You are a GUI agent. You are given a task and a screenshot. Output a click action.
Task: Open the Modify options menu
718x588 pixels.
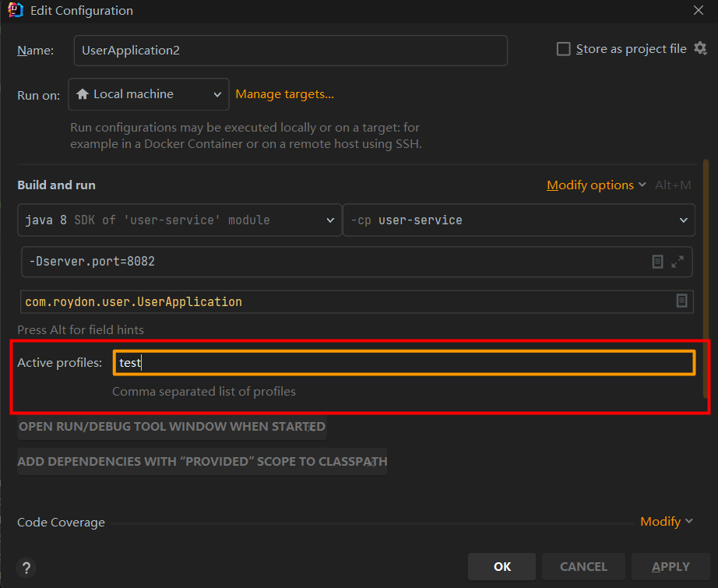point(597,185)
